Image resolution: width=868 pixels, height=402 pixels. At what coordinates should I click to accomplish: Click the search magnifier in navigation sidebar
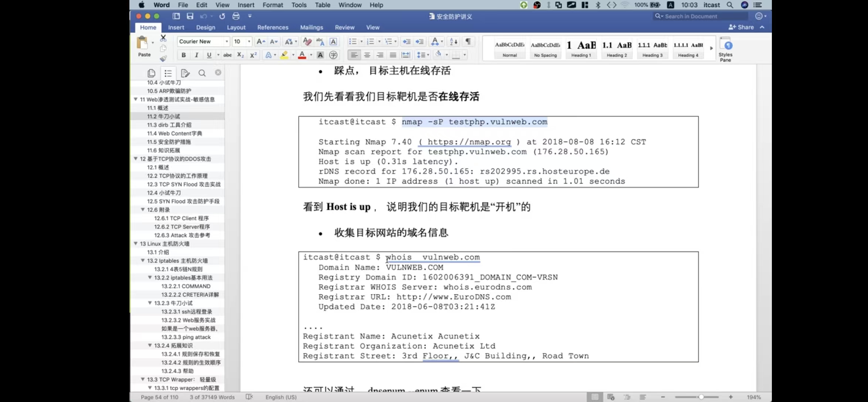point(202,73)
